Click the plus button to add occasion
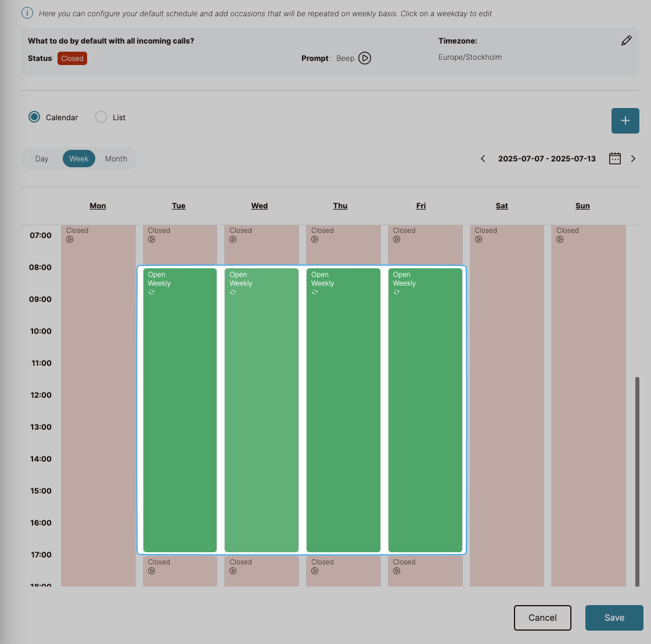Image resolution: width=651 pixels, height=644 pixels. 625,121
